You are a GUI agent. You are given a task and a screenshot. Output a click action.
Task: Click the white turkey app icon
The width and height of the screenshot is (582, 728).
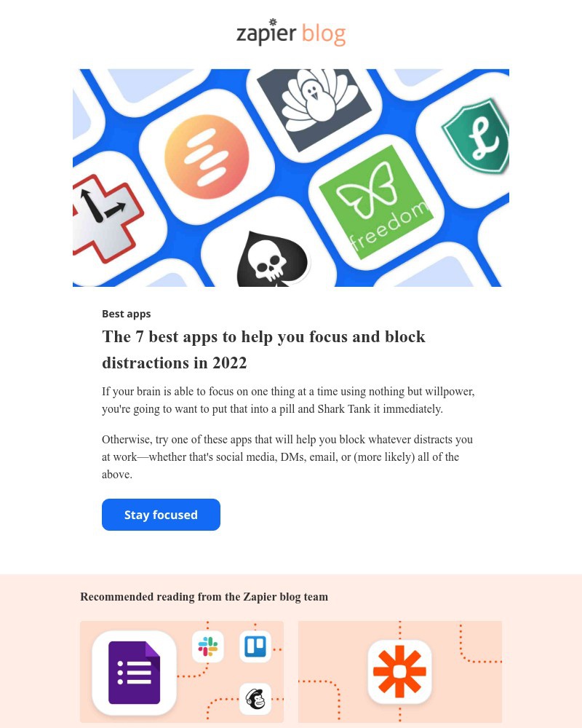point(314,108)
